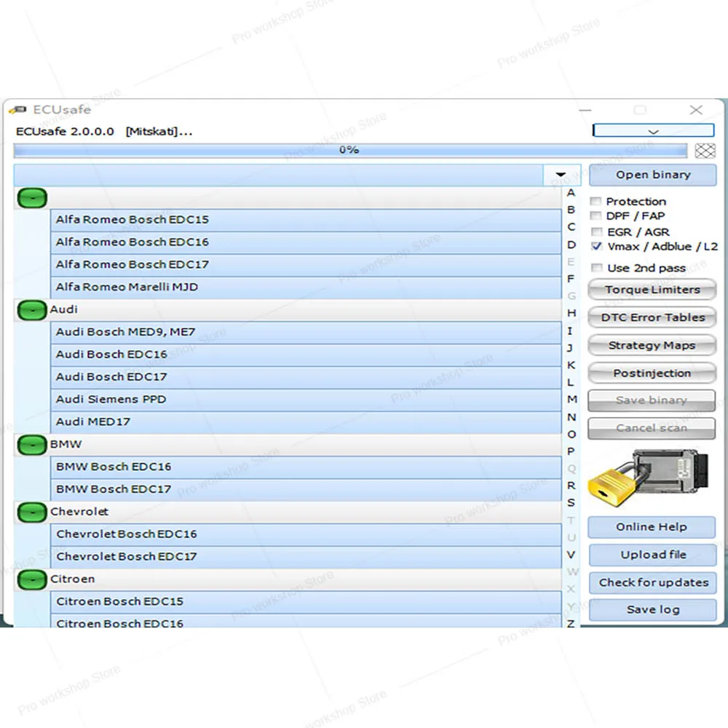Select Audi Bosch EDC16

pyautogui.click(x=306, y=355)
